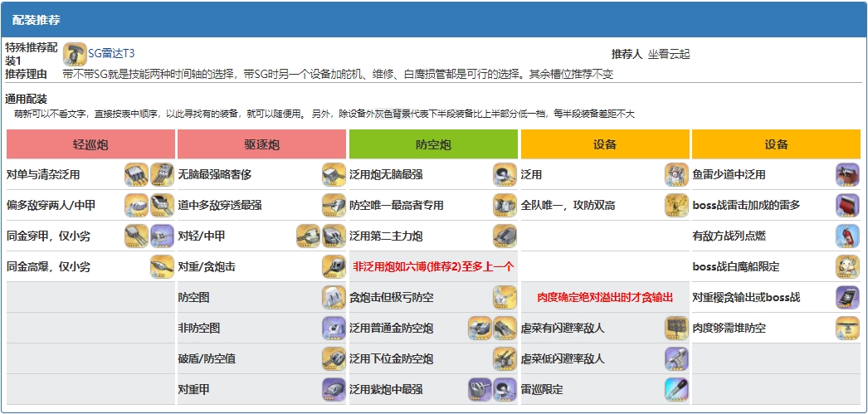This screenshot has height=414, width=868.
Task: Open the white twin gun icon for 防空图
Action: click(334, 297)
